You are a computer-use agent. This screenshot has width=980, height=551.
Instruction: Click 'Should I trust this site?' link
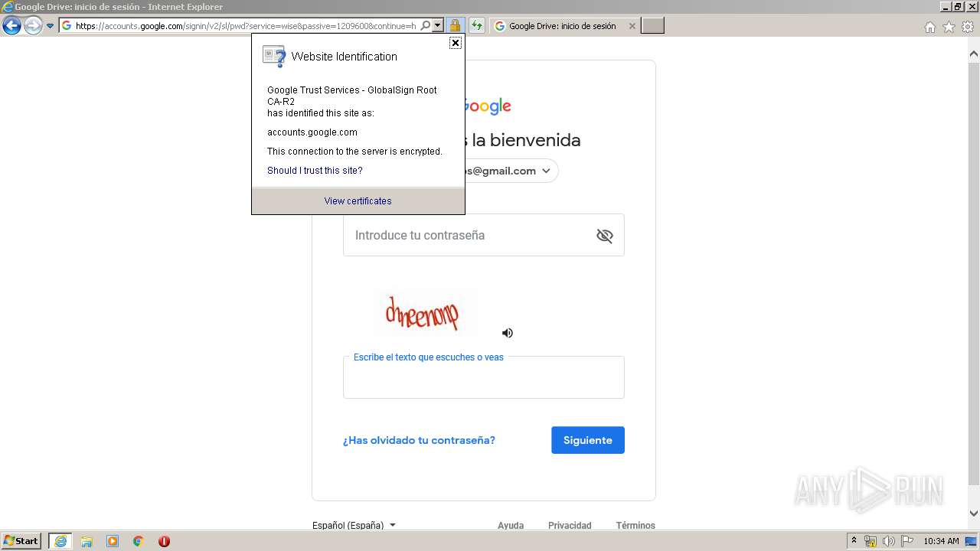(315, 171)
